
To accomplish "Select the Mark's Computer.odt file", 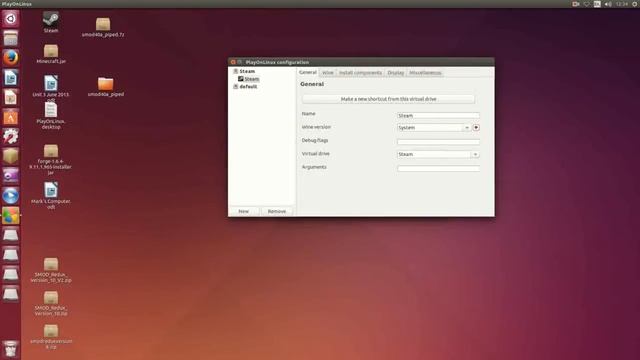I will click(x=51, y=196).
